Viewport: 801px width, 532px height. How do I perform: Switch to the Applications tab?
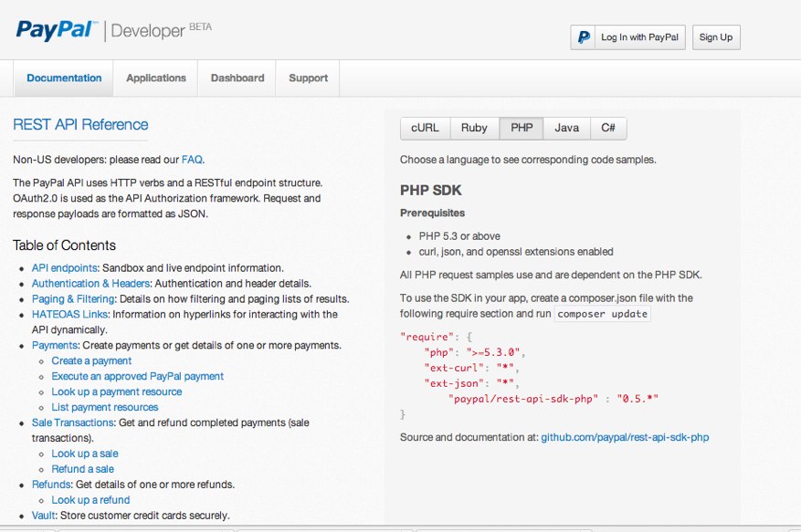(x=156, y=78)
